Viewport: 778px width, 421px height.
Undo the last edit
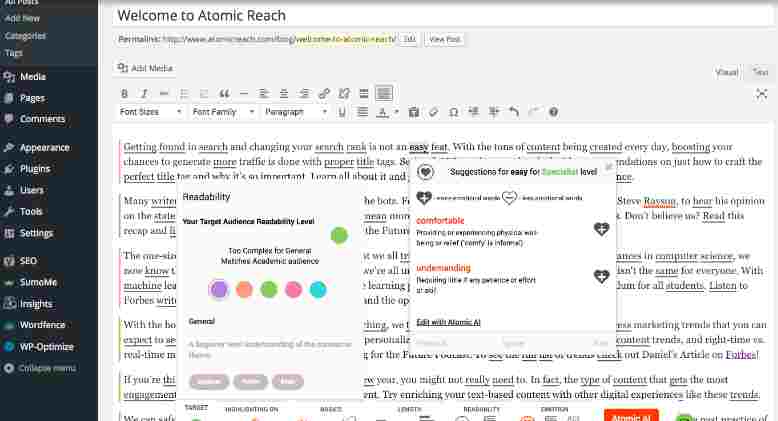[514, 112]
